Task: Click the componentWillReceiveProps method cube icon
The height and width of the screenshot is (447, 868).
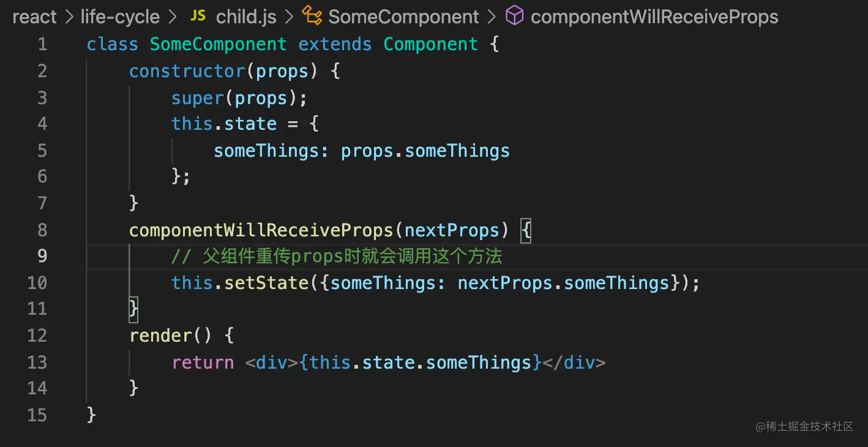Action: coord(514,17)
